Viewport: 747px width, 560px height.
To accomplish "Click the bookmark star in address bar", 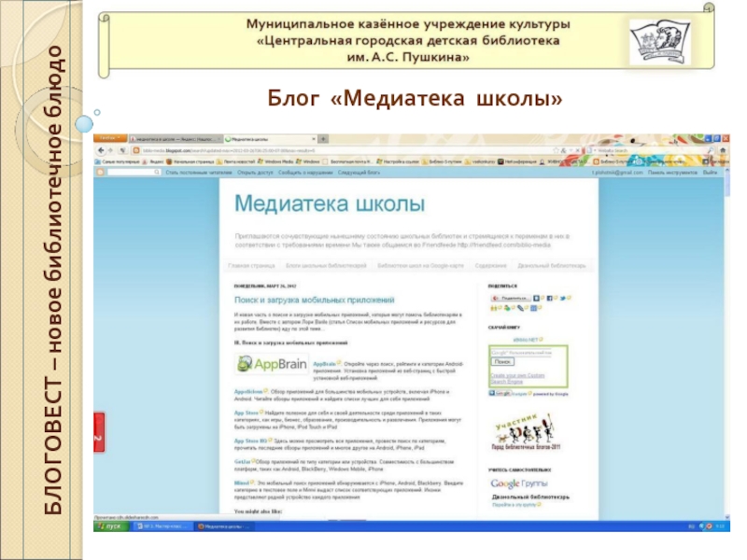I will tap(556, 150).
